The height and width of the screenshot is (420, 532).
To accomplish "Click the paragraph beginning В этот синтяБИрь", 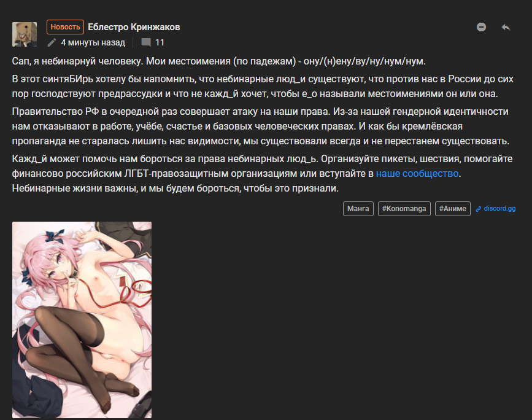I will tap(263, 86).
